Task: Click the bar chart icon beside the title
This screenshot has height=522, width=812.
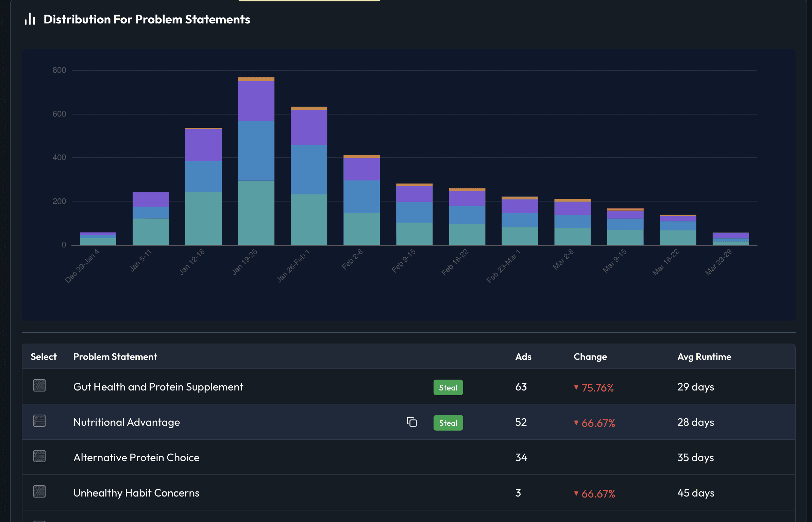Action: (30, 19)
